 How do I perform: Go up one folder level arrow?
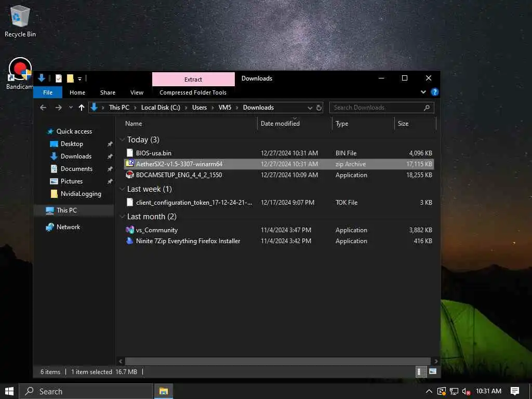(82, 108)
